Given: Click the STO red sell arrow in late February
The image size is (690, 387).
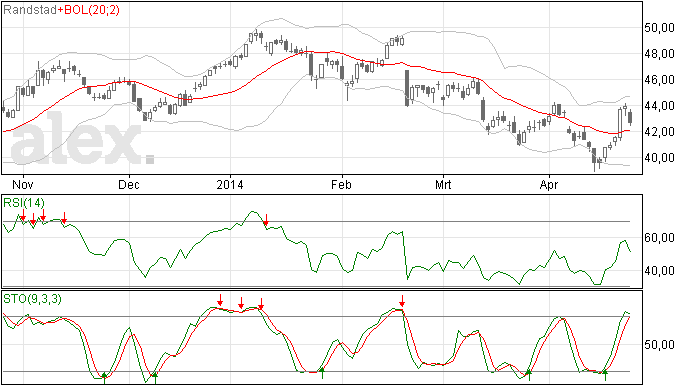Looking at the screenshot, I should pyautogui.click(x=402, y=301).
